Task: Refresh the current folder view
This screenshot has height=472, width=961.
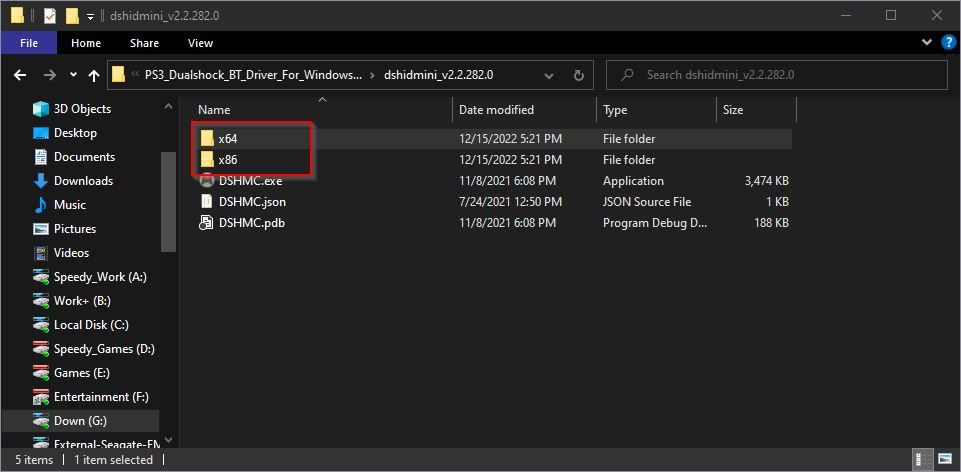Action: click(579, 75)
